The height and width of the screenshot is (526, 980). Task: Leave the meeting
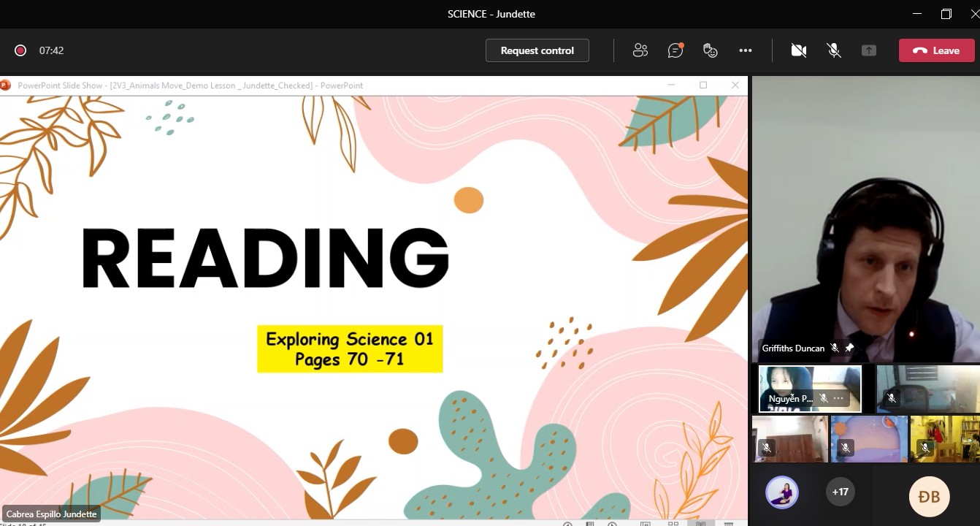[936, 50]
